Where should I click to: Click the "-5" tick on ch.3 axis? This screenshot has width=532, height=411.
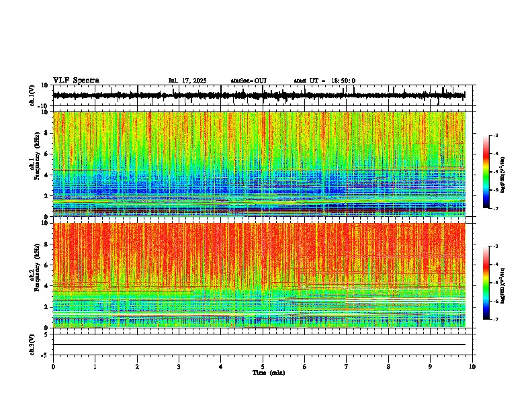(x=45, y=355)
